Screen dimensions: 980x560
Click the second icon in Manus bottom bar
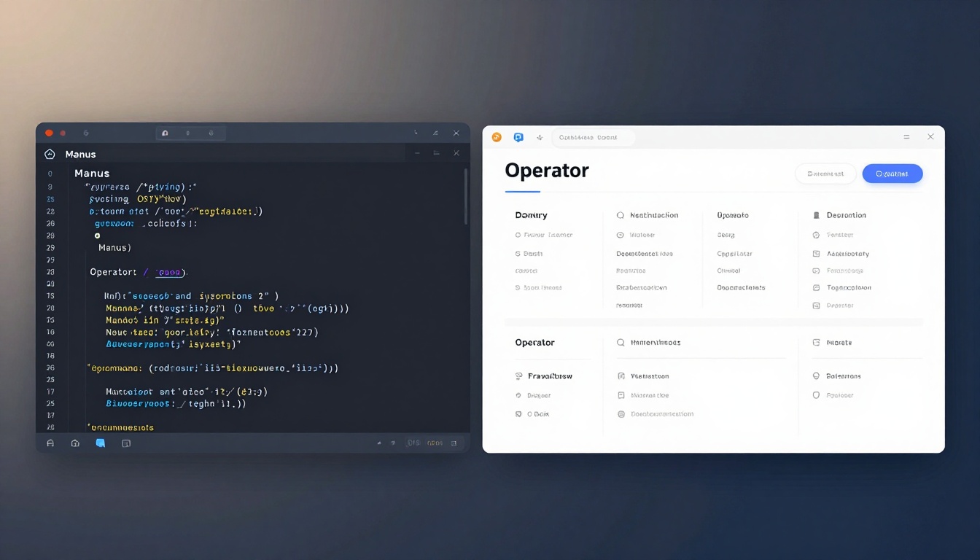(x=75, y=443)
